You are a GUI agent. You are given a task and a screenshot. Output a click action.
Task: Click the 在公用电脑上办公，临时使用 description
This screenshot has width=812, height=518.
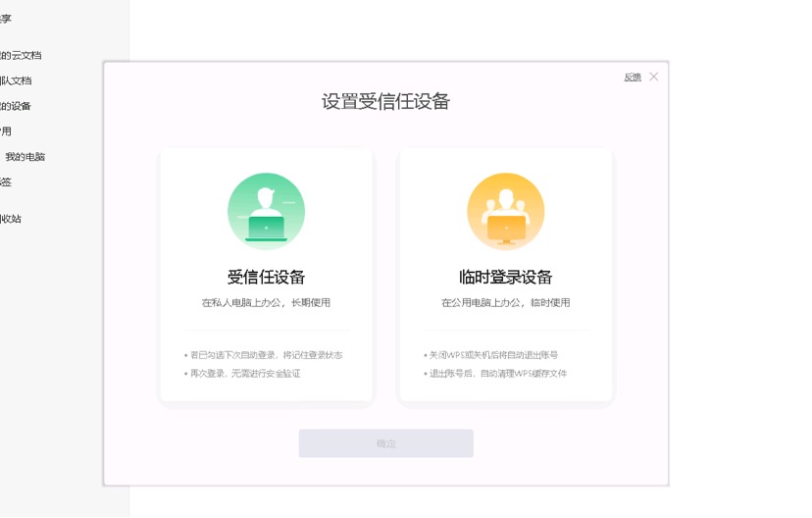(x=505, y=303)
